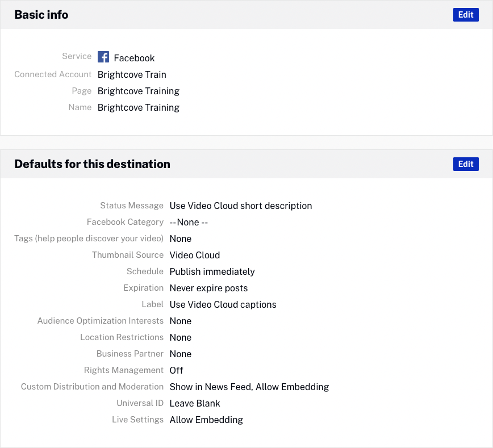The height and width of the screenshot is (448, 493).
Task: Click the Custom Distribution and Moderation label
Action: click(92, 387)
